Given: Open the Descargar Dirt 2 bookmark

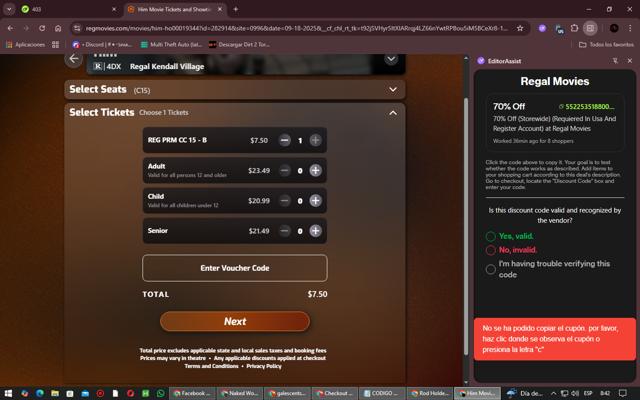Looking at the screenshot, I should (239, 44).
